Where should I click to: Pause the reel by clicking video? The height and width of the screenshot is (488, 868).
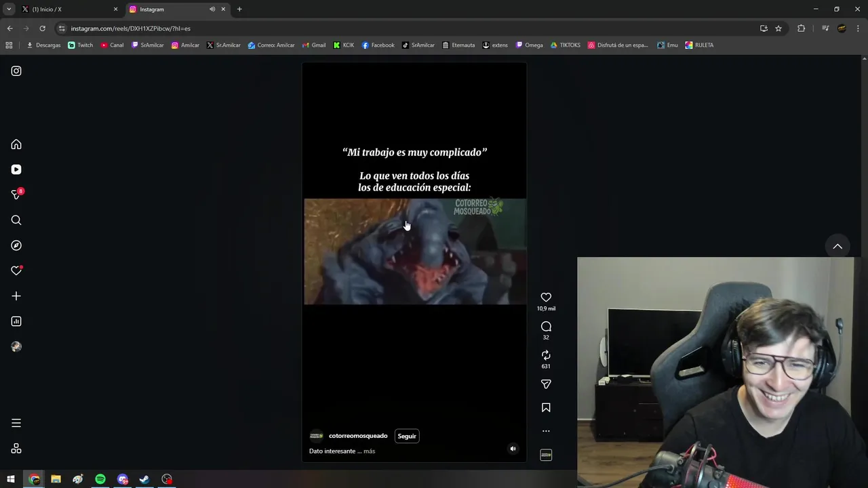point(414,262)
